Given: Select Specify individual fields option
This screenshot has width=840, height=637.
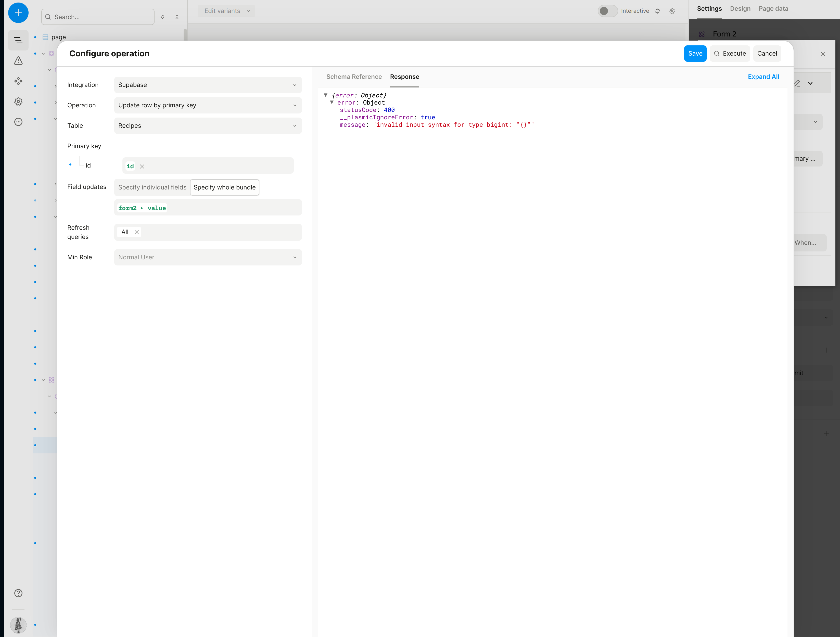Looking at the screenshot, I should (152, 187).
